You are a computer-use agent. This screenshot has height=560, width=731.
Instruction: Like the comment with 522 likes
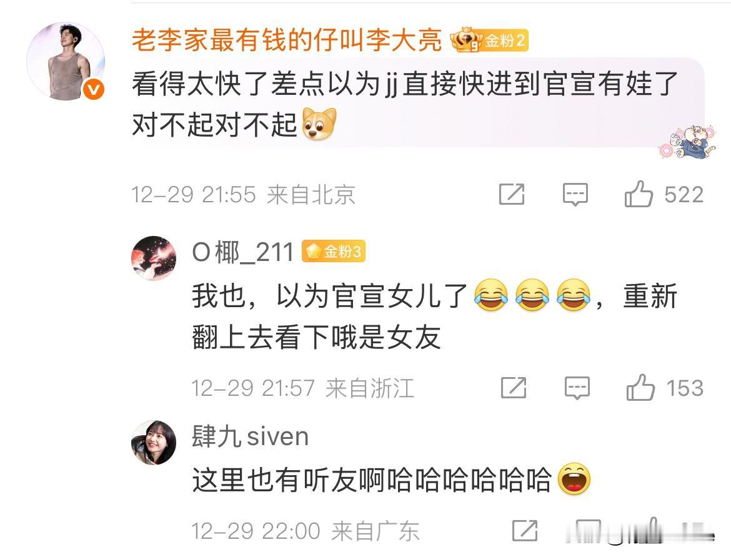[x=639, y=194]
